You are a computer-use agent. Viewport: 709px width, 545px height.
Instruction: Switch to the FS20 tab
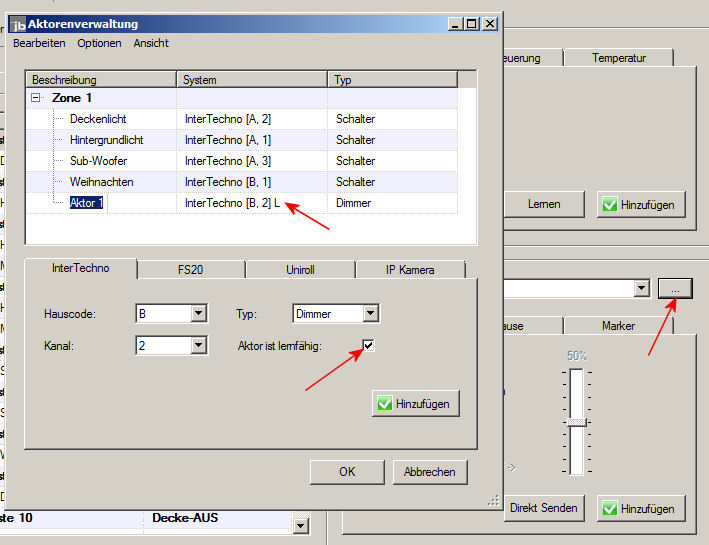(x=190, y=269)
